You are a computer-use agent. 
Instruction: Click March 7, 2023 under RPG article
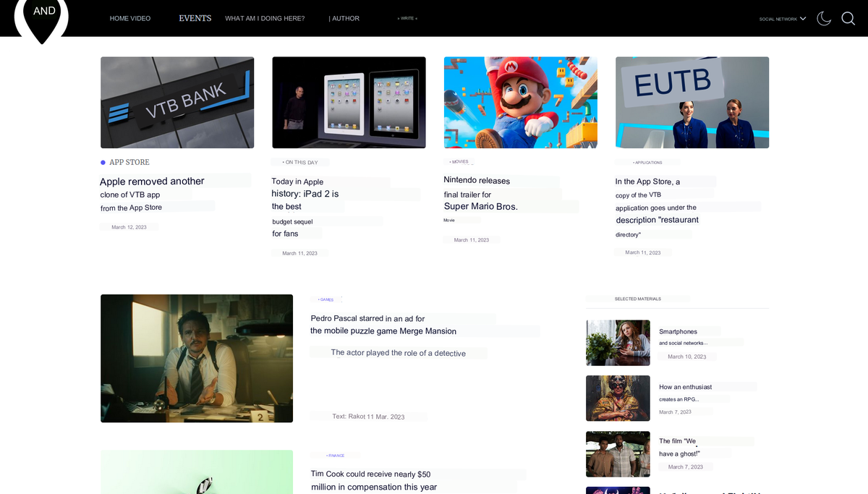tap(675, 412)
